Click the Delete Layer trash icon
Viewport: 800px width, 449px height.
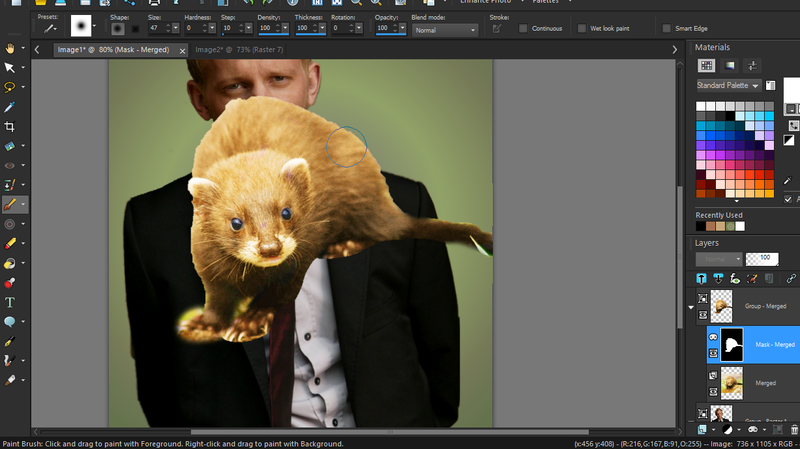(x=794, y=430)
